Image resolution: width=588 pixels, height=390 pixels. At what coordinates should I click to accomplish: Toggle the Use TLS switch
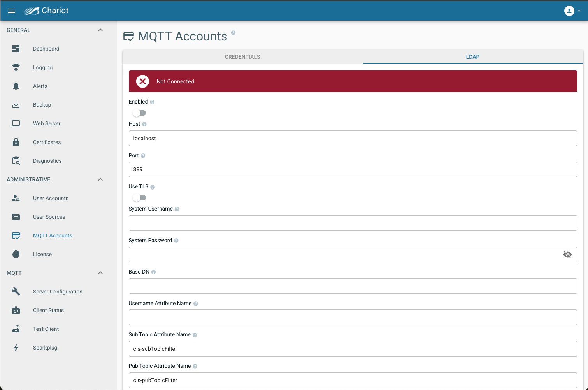139,198
